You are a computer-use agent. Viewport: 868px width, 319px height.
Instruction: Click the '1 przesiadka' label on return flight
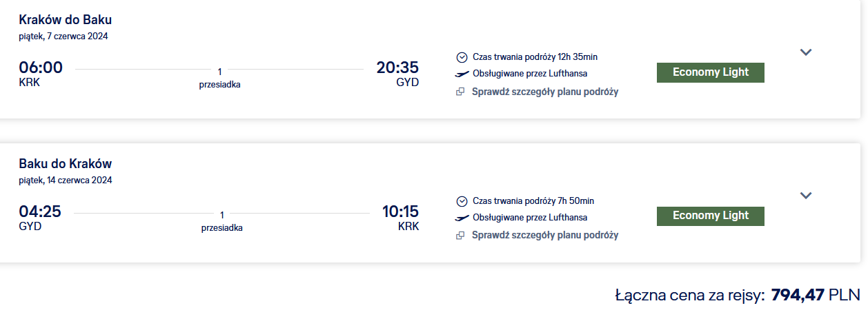coord(222,221)
